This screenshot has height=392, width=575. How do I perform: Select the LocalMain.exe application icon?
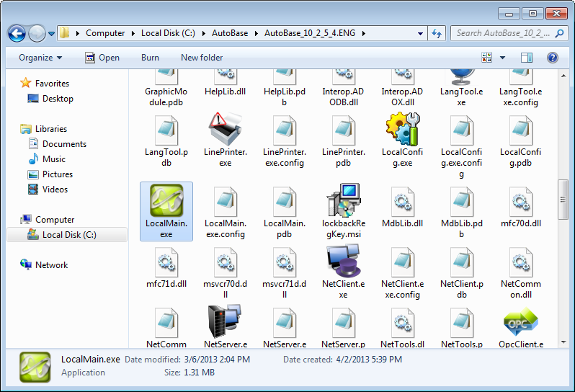[166, 200]
